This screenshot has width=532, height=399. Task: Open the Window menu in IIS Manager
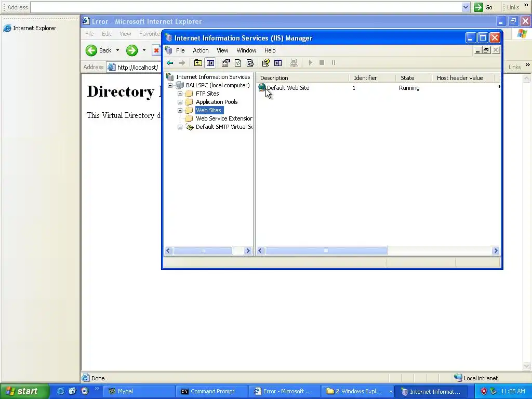pyautogui.click(x=246, y=50)
